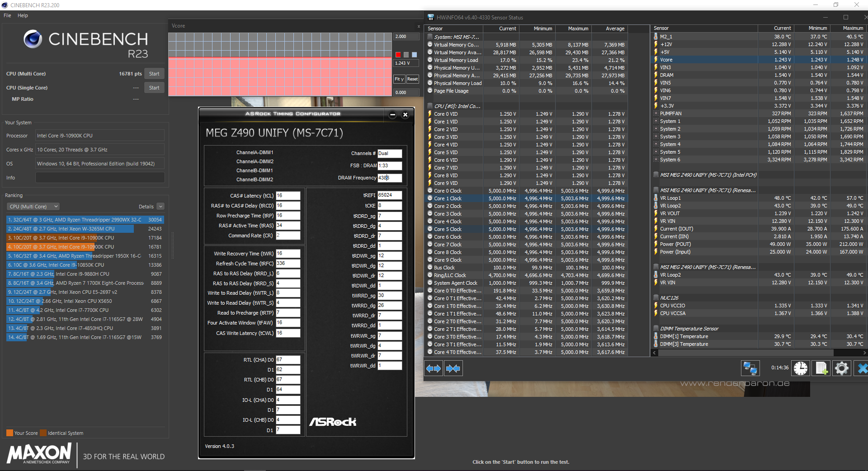The image size is (868, 471).
Task: Select the Core i9-10850K ranking entry
Action: [x=85, y=265]
